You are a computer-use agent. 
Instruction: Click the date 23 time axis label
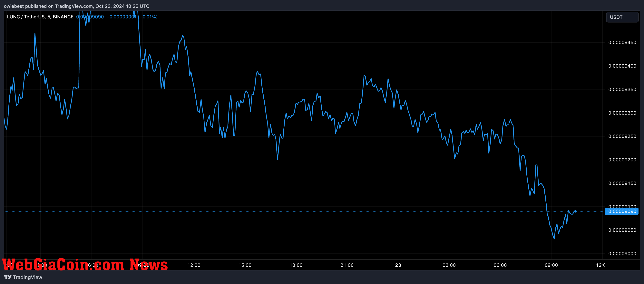[x=398, y=265]
